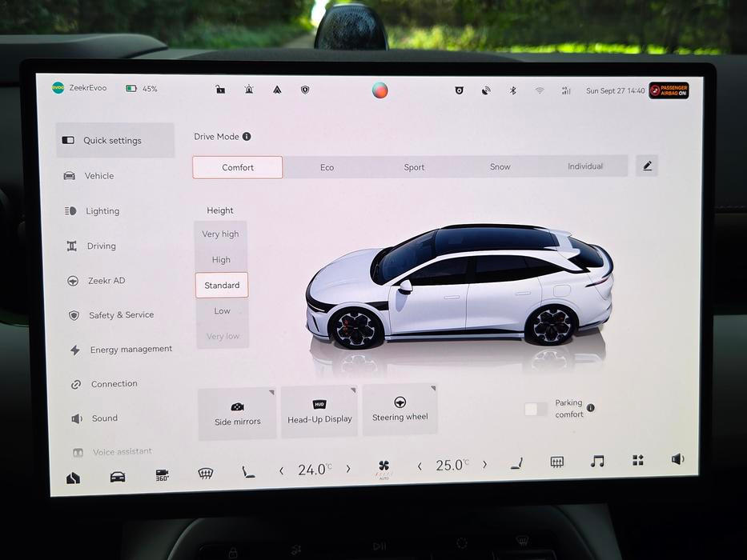Screen dimensions: 747x560
Task: Switch to Sport drive mode
Action: [x=414, y=167]
